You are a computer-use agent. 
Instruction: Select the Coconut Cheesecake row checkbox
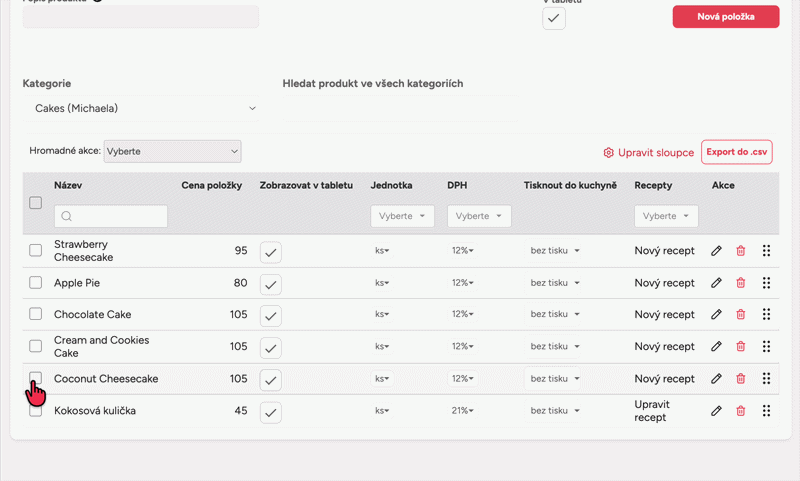pyautogui.click(x=36, y=378)
